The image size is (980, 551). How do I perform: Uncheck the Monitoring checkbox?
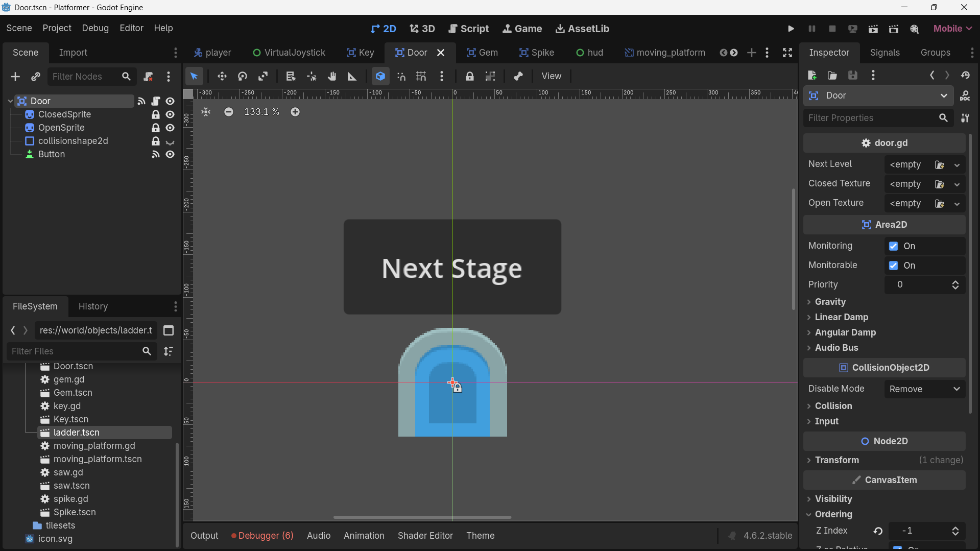point(893,246)
